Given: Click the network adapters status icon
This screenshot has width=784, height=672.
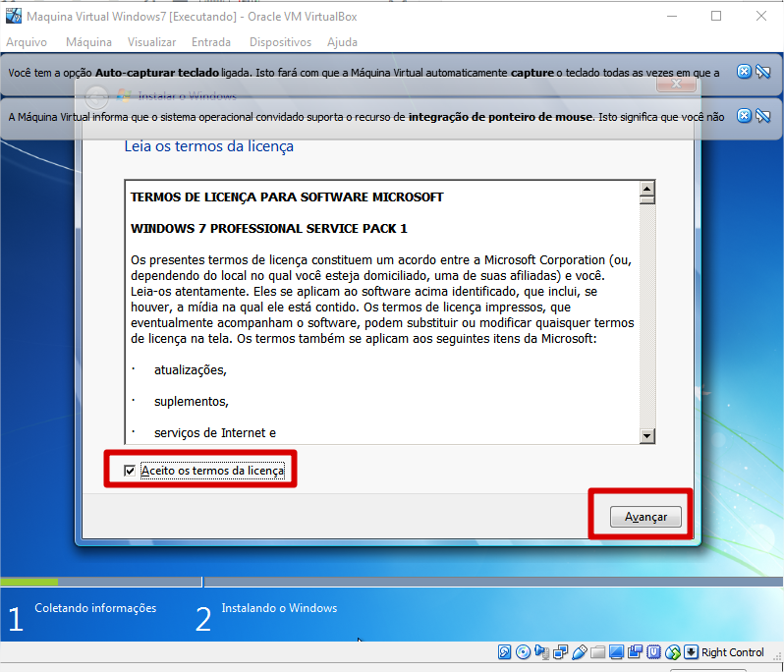Looking at the screenshot, I should (561, 652).
